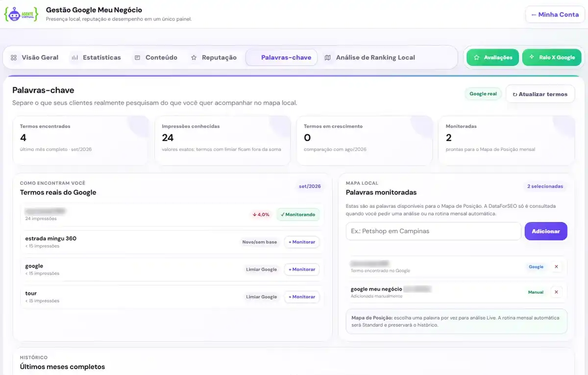Remove the Google-found monitored keyword with X
Viewport: 588px width, 375px height.
(556, 267)
